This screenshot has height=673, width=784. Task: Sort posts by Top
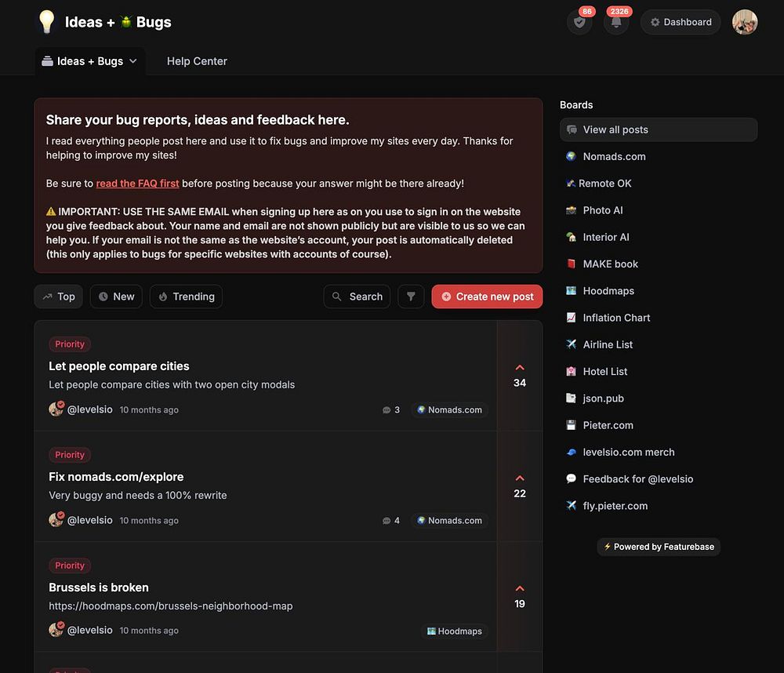59,296
